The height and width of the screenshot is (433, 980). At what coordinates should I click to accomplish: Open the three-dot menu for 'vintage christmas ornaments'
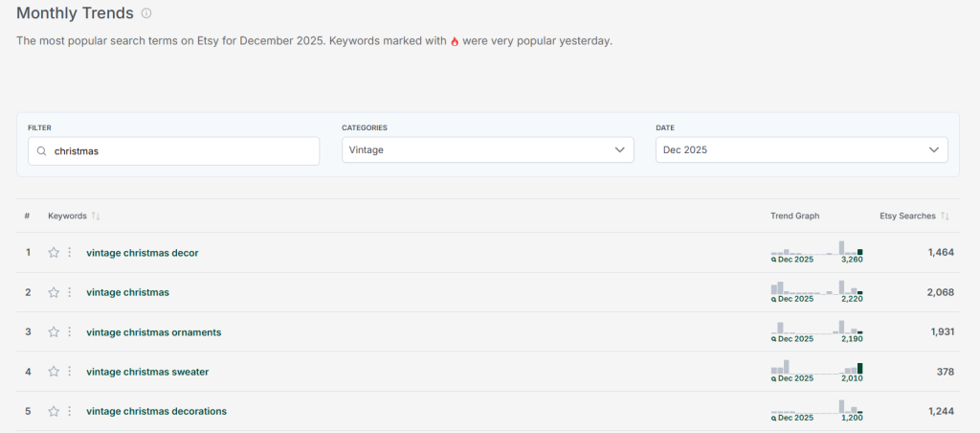[x=69, y=331]
